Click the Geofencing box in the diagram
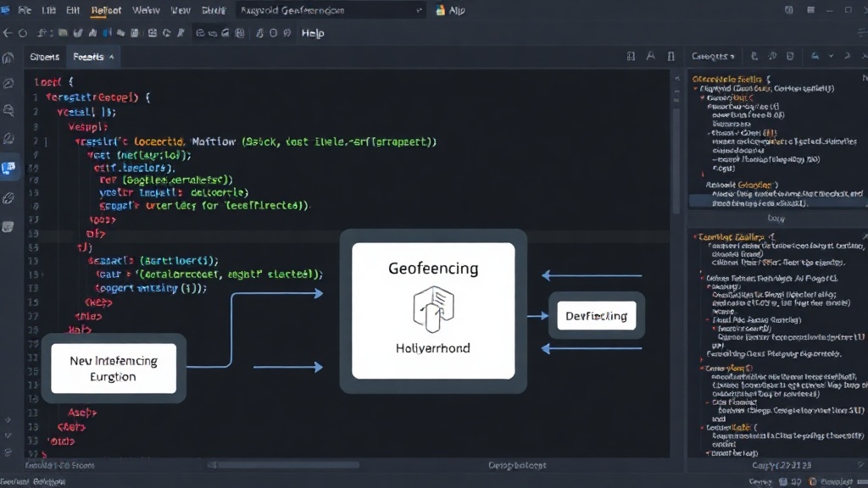Image resolution: width=868 pixels, height=488 pixels. tap(433, 311)
